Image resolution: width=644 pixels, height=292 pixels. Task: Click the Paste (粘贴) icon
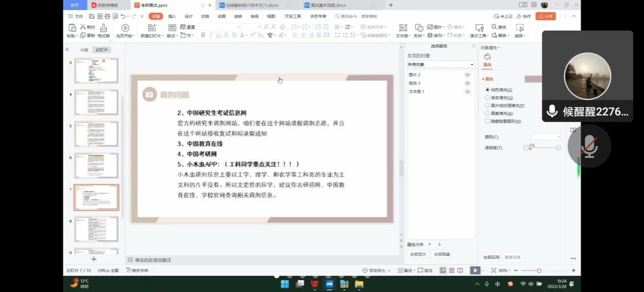click(72, 28)
